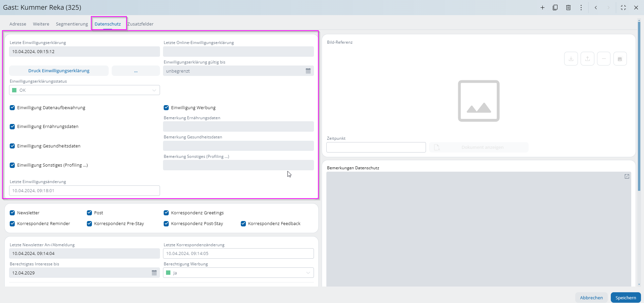Click the Abbrechen button
The width and height of the screenshot is (644, 303).
coord(591,298)
